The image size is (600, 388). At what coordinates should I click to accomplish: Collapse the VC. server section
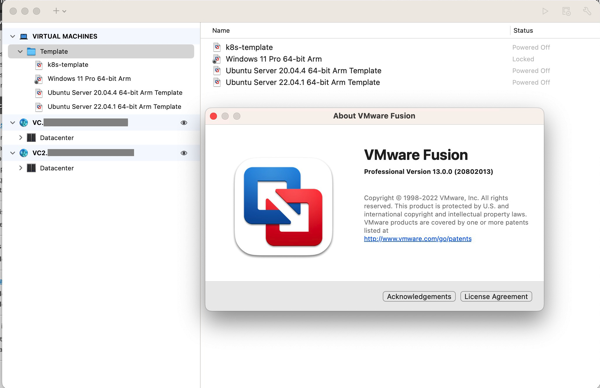[13, 122]
